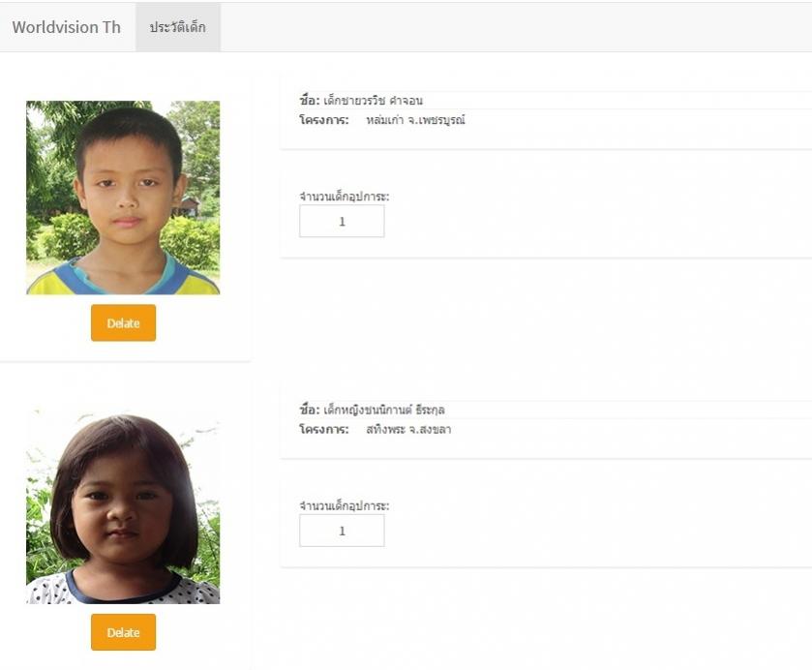Click the โครงการ: label beside หล่มเก่า

324,120
